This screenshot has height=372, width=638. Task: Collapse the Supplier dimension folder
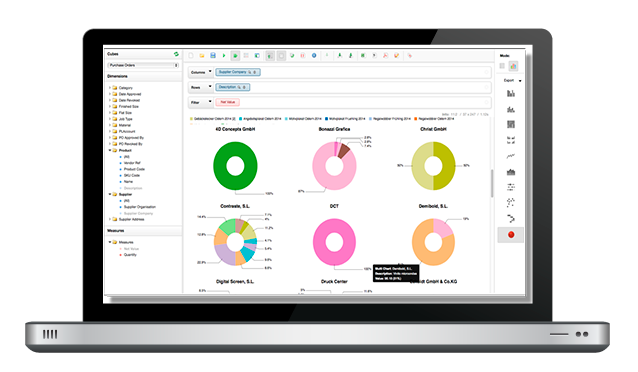[110, 194]
